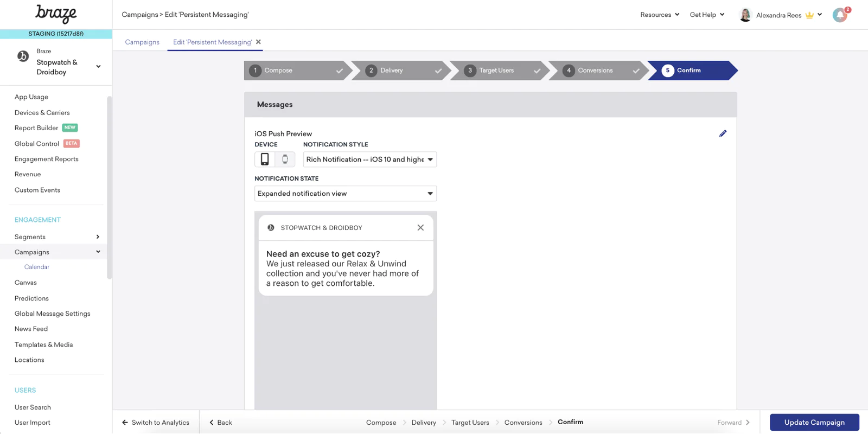The height and width of the screenshot is (434, 868).
Task: Click Alexandra Rees profile avatar
Action: point(745,15)
